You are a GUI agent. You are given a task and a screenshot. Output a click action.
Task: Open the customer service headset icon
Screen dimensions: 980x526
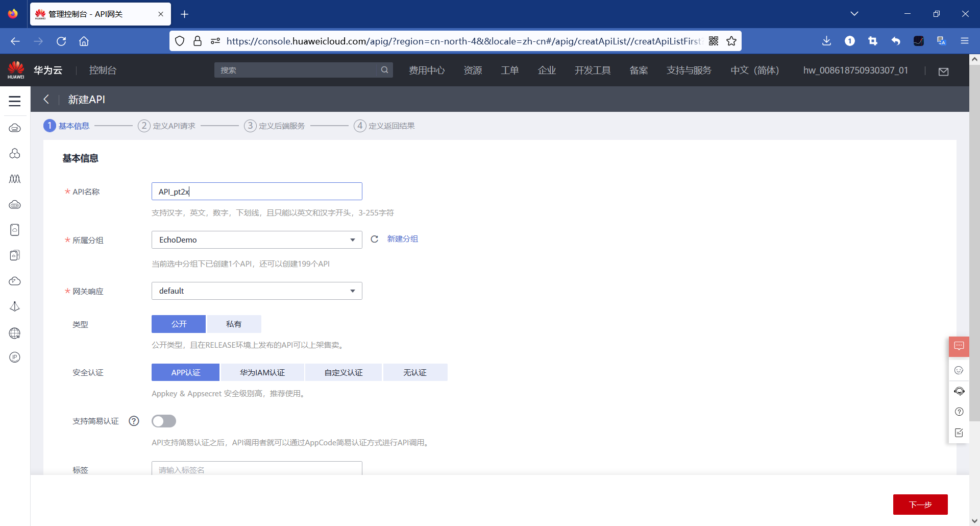tap(959, 391)
